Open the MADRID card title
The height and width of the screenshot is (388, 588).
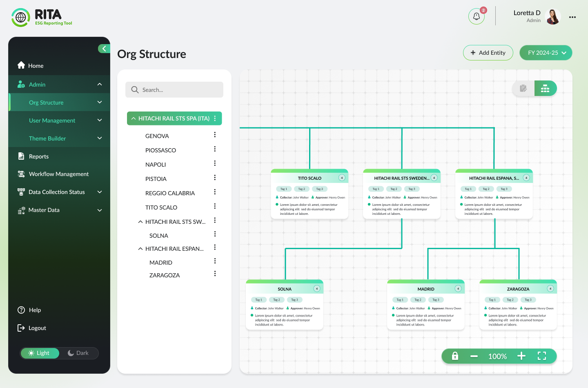coord(426,289)
